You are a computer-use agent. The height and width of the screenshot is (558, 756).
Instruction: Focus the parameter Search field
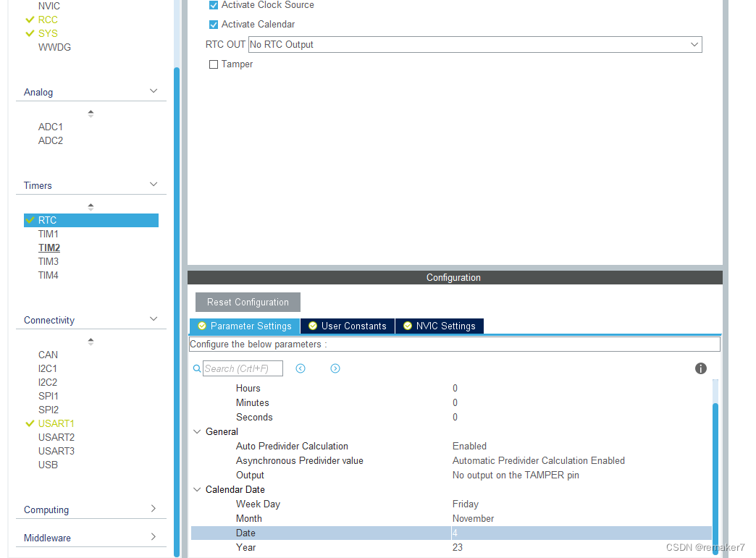[243, 368]
